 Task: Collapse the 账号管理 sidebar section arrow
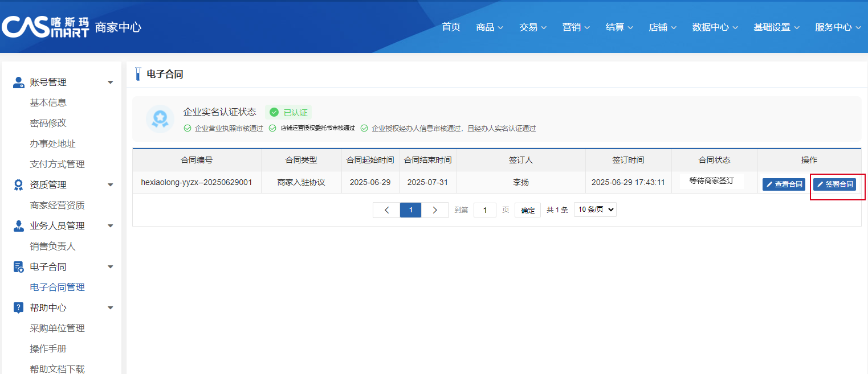(x=110, y=83)
